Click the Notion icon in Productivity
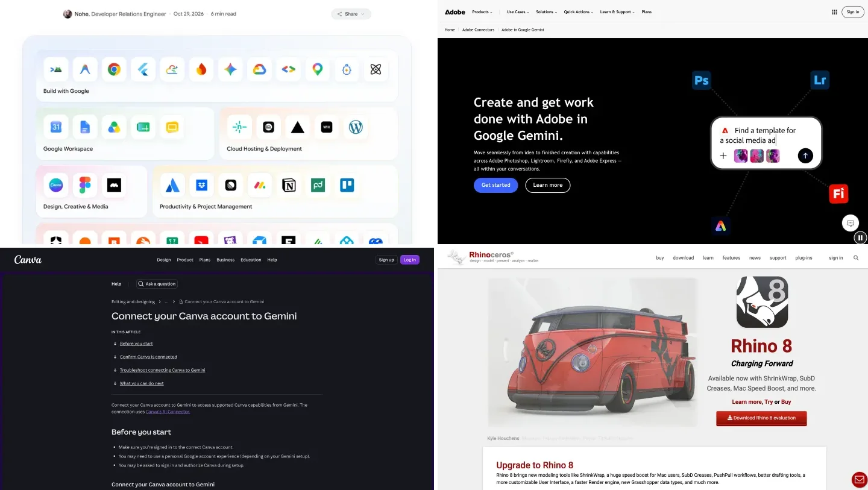 coord(289,185)
